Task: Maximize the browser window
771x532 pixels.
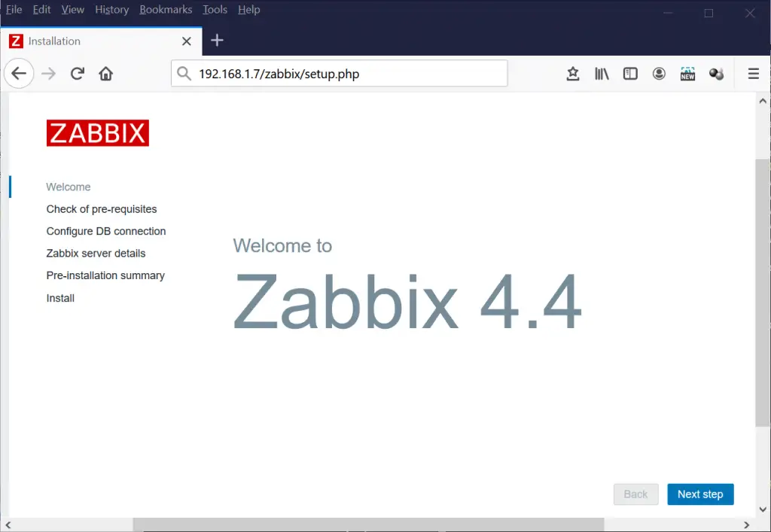Action: [709, 14]
